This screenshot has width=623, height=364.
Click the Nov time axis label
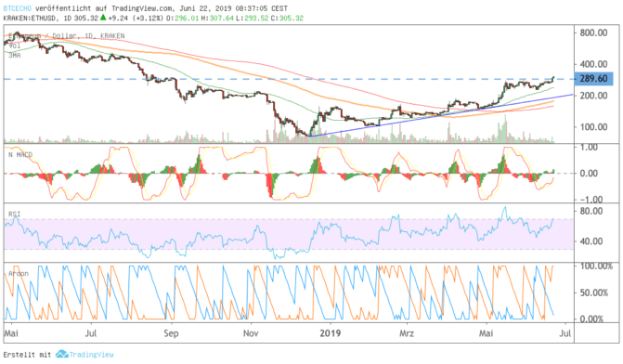(x=251, y=333)
